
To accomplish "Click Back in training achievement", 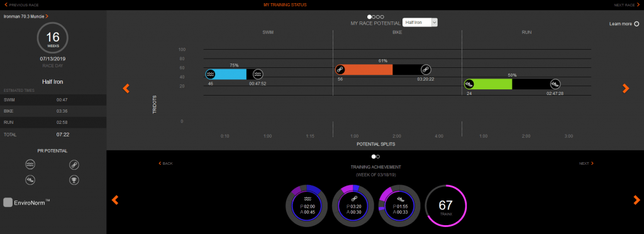I will 166,164.
